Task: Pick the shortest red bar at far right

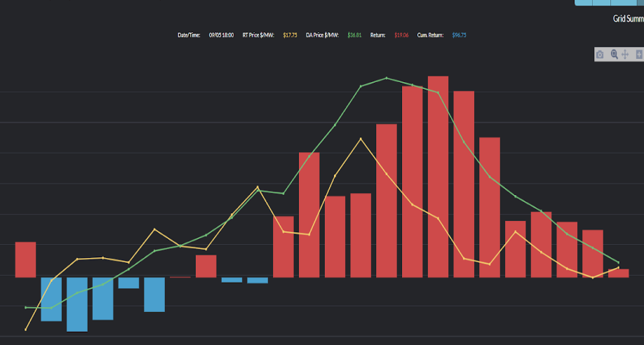Action: (x=618, y=273)
